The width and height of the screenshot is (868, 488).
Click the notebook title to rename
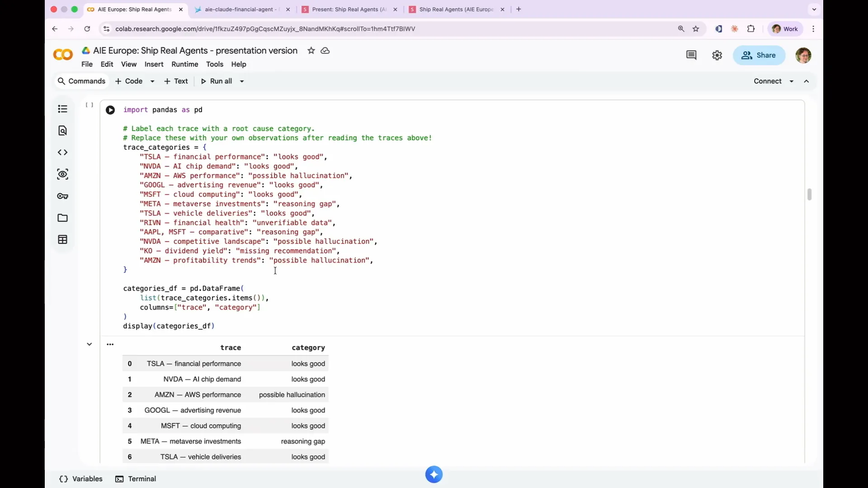coord(195,51)
